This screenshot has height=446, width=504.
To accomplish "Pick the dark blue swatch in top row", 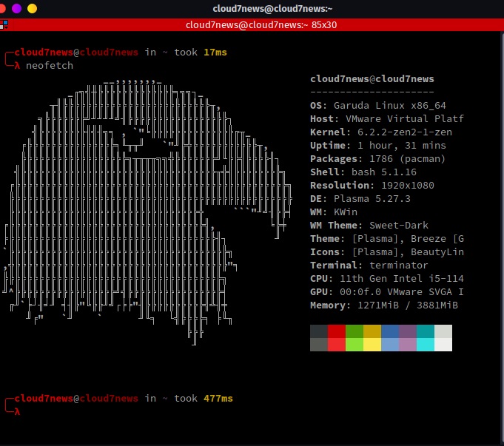I will tap(390, 331).
